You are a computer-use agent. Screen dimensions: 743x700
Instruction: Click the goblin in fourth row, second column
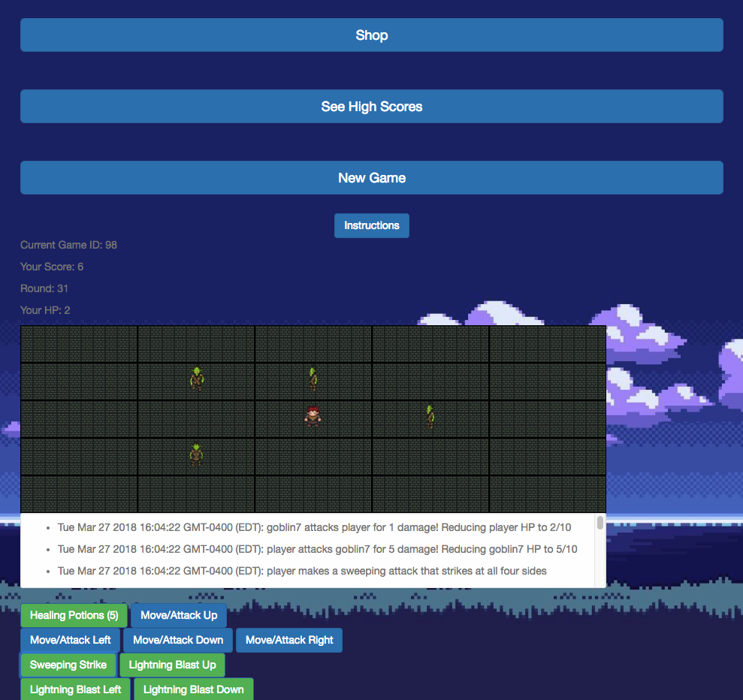(x=196, y=454)
